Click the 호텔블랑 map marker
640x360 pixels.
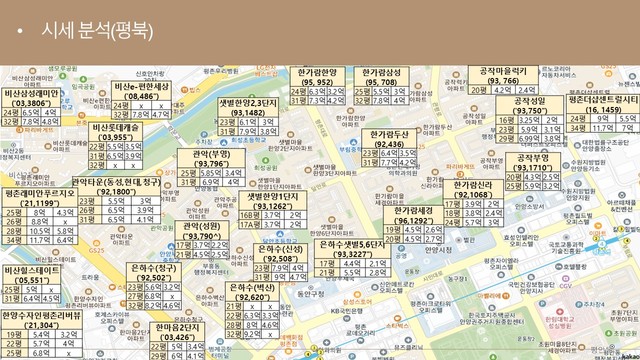click(559, 267)
